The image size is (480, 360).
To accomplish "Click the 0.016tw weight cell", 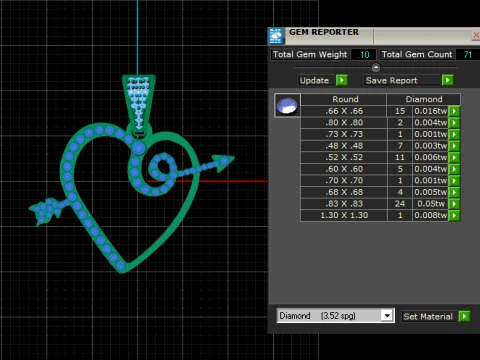I will [430, 111].
